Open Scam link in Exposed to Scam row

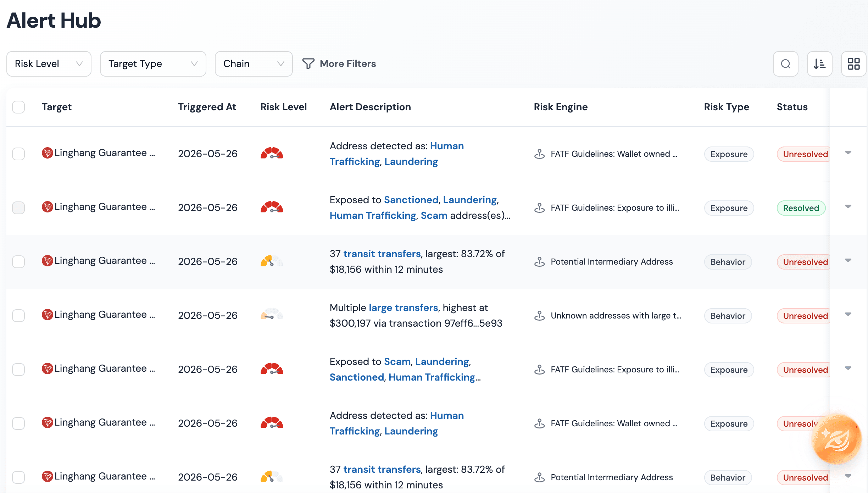tap(397, 362)
